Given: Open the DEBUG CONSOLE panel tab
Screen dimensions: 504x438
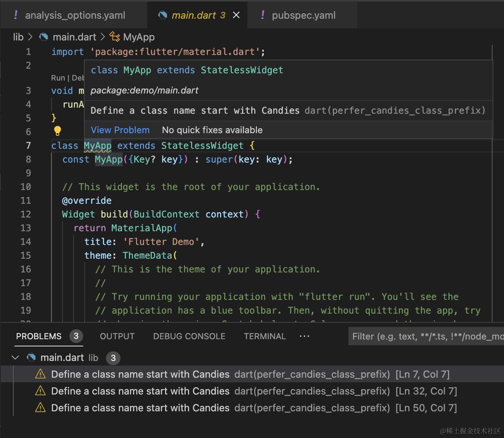Looking at the screenshot, I should 189,336.
